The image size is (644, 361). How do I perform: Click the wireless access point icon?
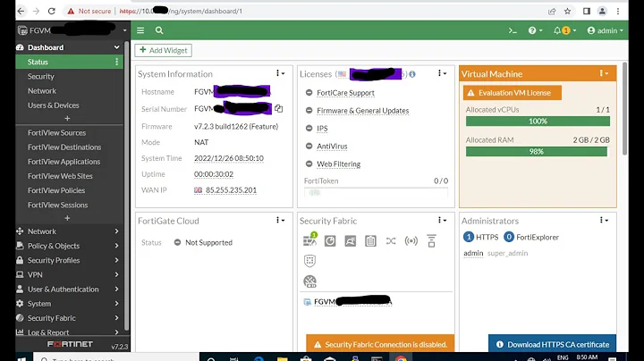[x=411, y=240]
